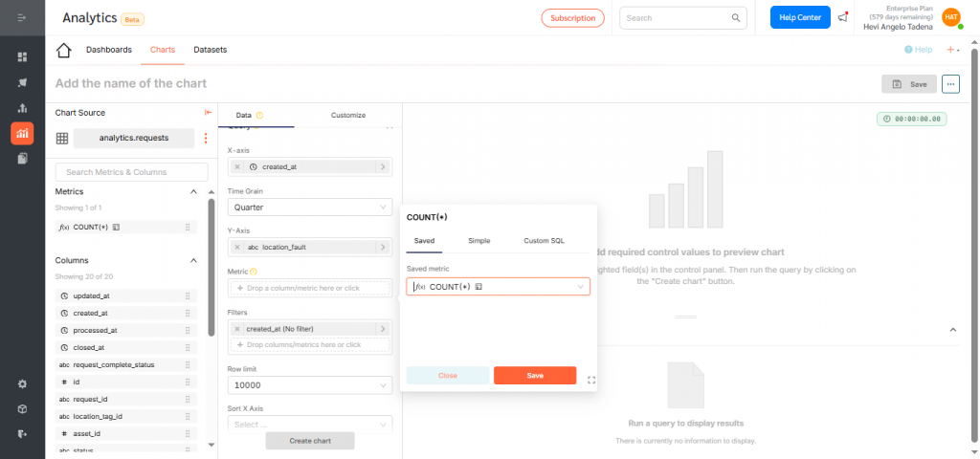The image size is (980, 459).
Task: Expand the metric popup to fullscreen
Action: coord(590,381)
